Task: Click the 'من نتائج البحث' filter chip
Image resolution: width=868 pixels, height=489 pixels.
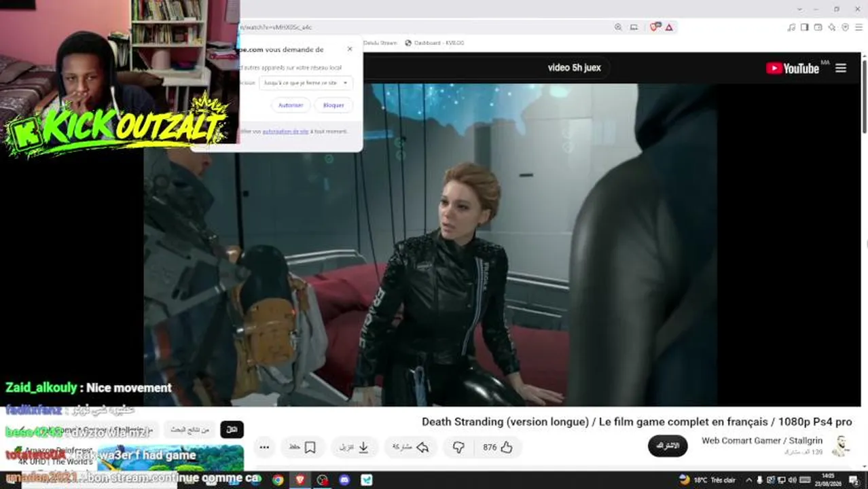Action: (x=190, y=430)
